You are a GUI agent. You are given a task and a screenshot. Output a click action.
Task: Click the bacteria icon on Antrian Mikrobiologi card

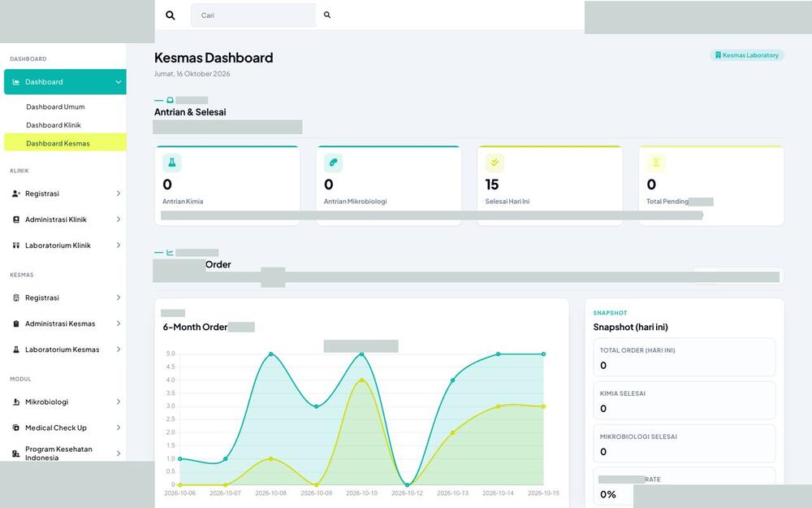334,163
